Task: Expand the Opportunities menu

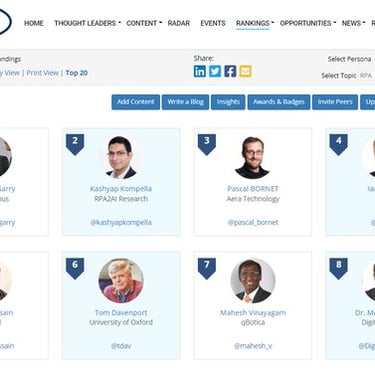Action: [308, 23]
